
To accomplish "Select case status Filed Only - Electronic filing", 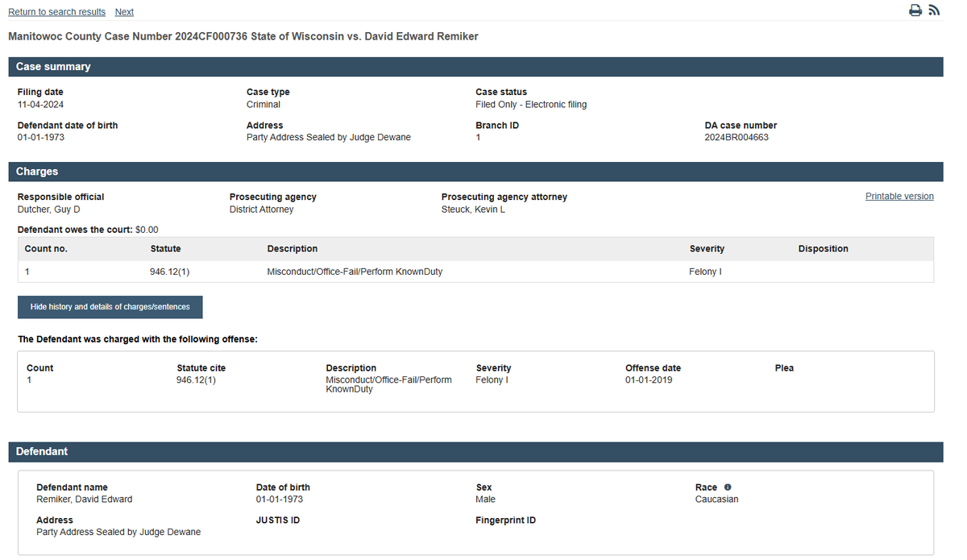I will click(531, 105).
